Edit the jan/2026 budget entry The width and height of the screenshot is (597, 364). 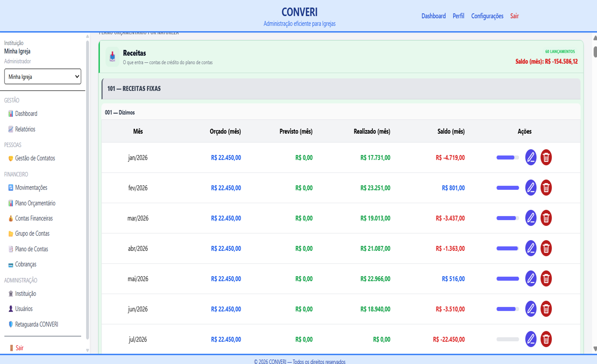click(x=531, y=157)
